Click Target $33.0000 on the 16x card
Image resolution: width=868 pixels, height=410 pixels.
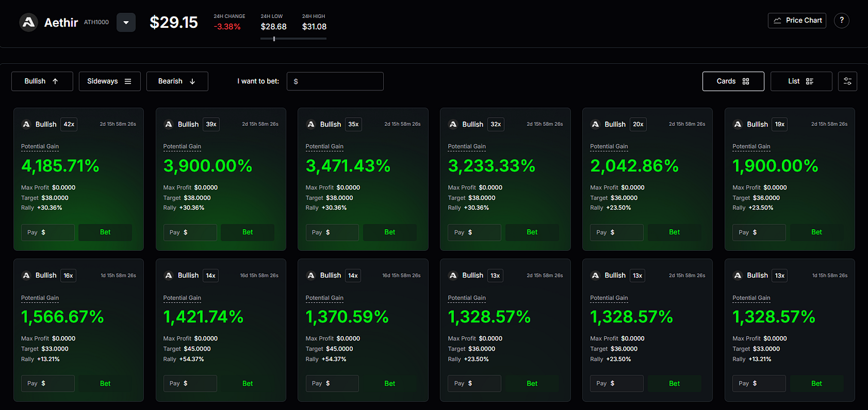coord(45,349)
